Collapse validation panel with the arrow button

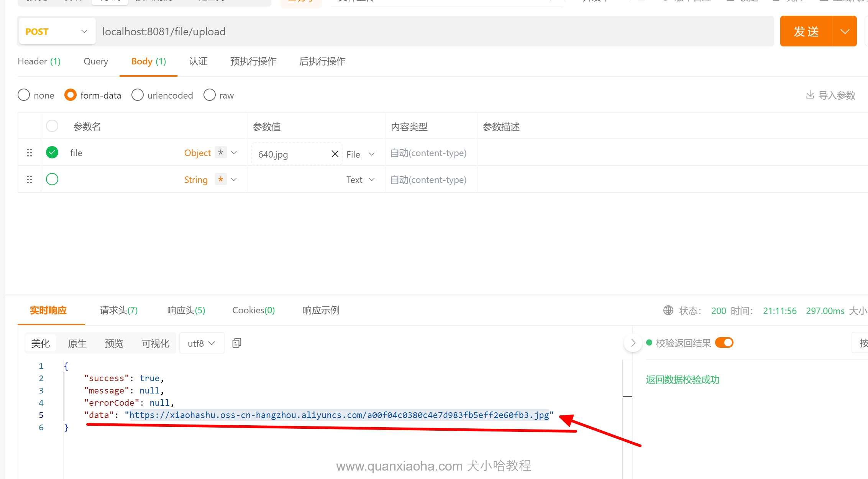(633, 343)
